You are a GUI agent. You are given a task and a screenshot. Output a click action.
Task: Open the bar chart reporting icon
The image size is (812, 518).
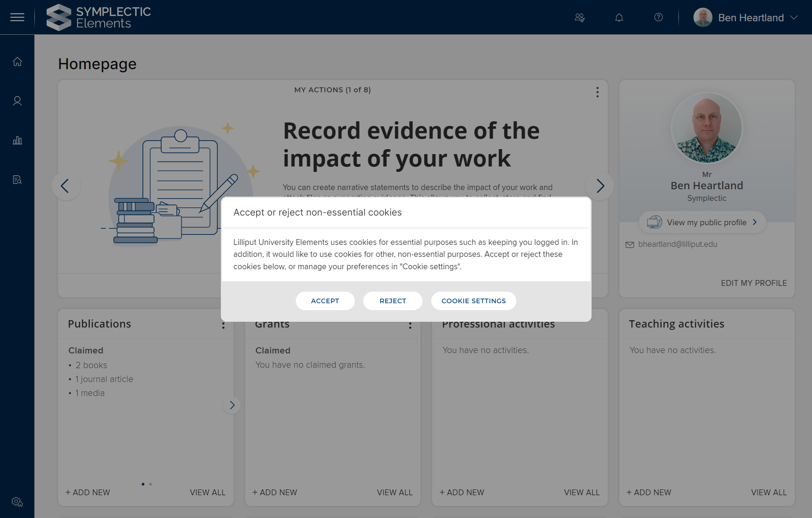coord(17,140)
